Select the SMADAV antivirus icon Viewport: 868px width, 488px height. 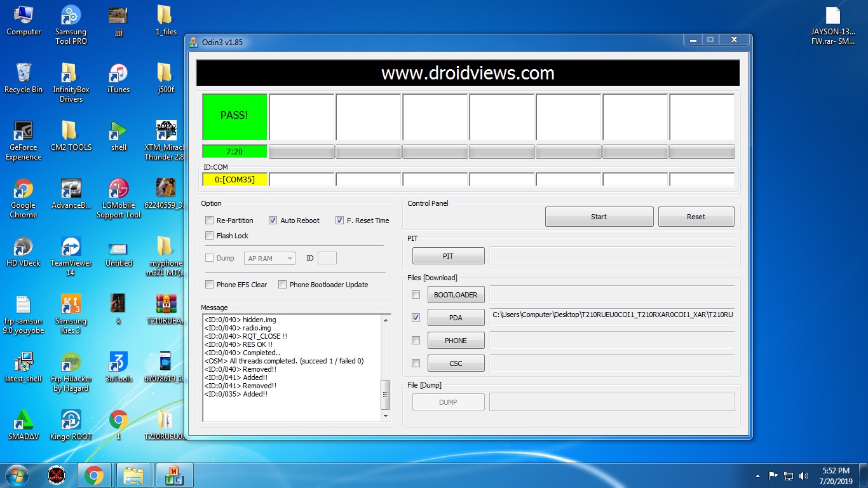(24, 425)
